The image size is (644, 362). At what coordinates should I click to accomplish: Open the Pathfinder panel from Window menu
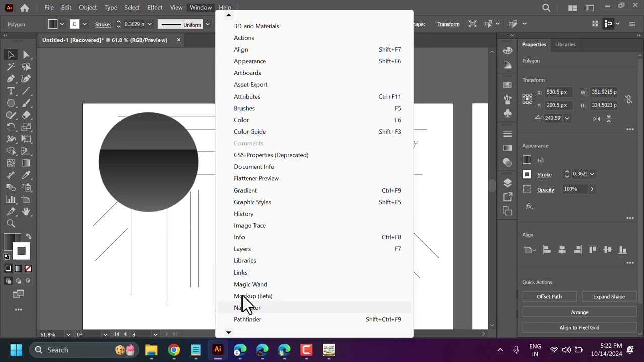(314, 319)
